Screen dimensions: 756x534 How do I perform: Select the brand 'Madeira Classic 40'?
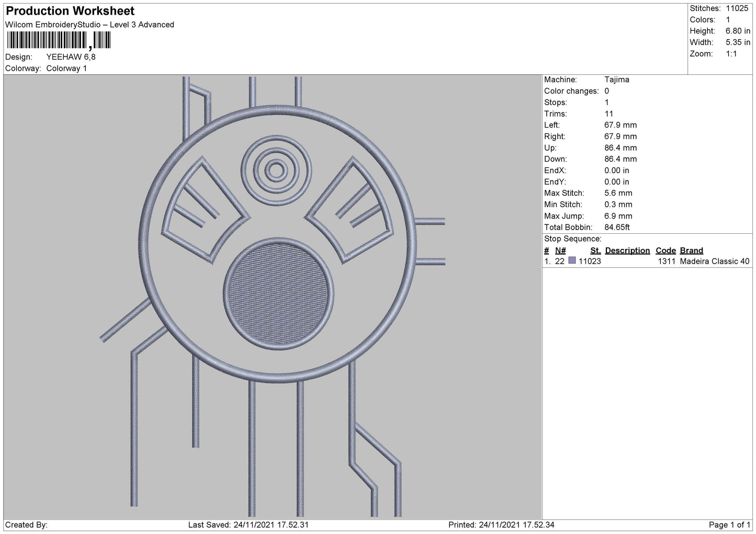click(x=715, y=262)
